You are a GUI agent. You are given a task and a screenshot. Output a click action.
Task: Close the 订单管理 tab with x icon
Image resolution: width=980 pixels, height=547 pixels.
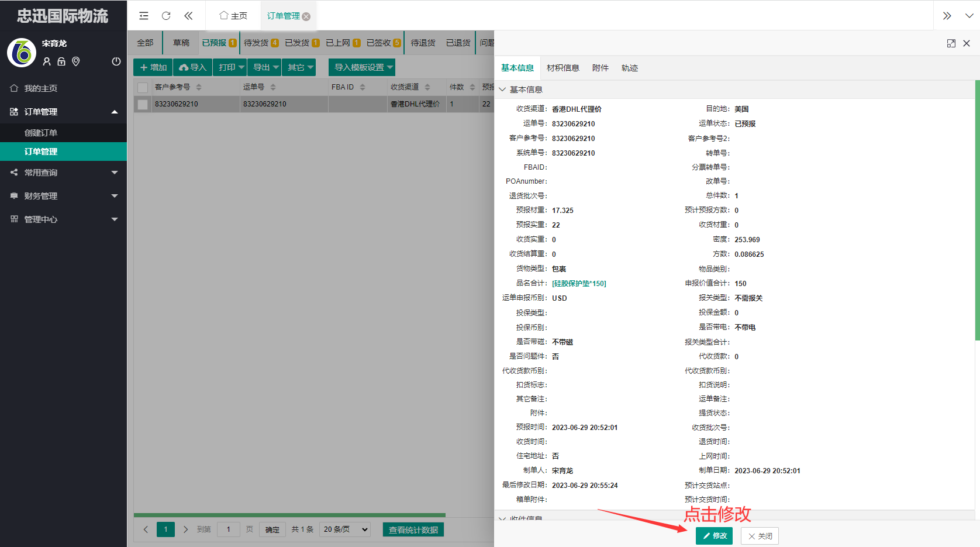tap(306, 16)
